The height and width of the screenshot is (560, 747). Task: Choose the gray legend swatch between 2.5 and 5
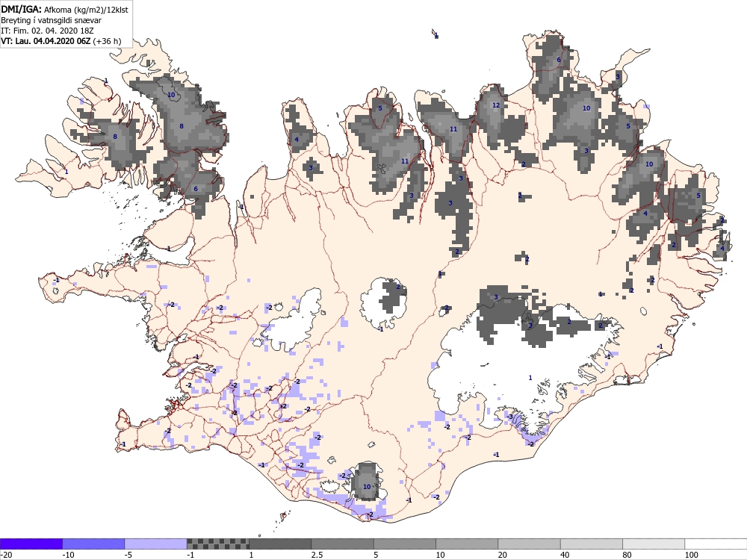[343, 544]
